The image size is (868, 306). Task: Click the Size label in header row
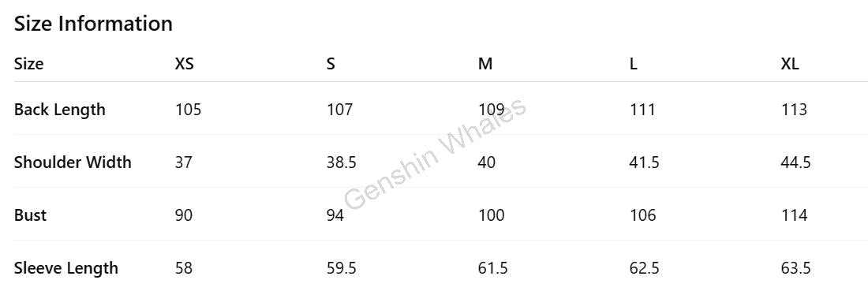[x=28, y=64]
